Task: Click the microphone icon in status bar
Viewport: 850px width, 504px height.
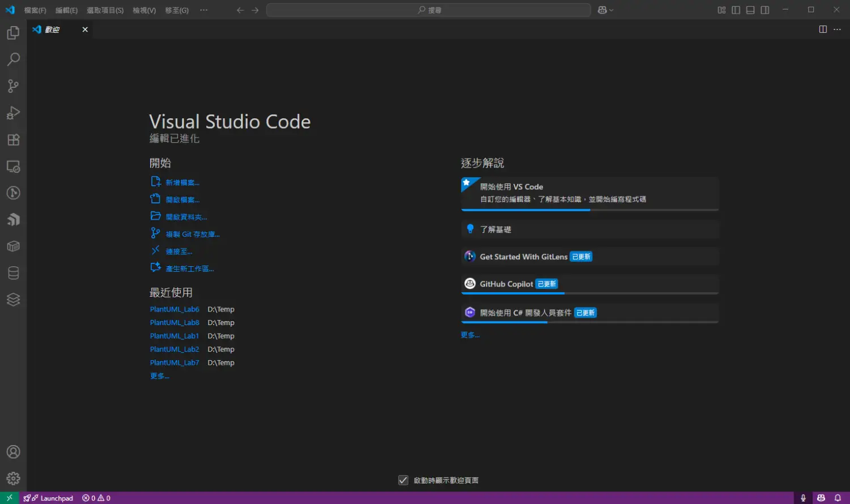Action: pos(803,498)
